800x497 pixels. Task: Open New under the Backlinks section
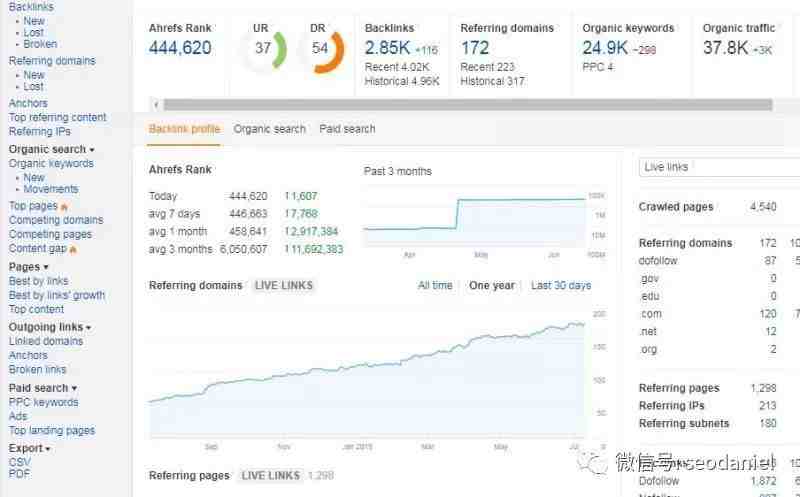point(34,21)
